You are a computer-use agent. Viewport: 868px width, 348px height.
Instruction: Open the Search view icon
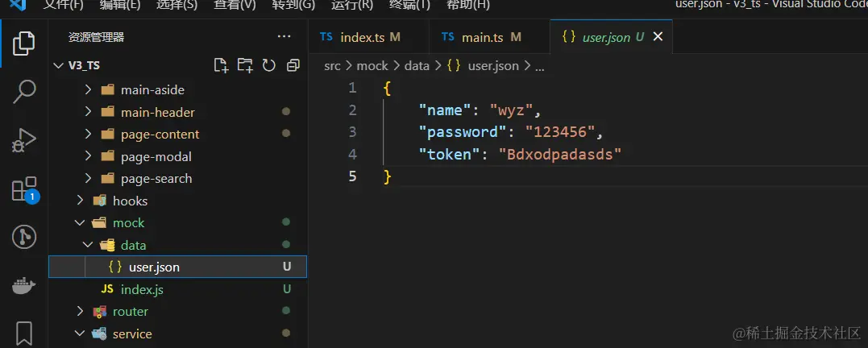pos(24,91)
